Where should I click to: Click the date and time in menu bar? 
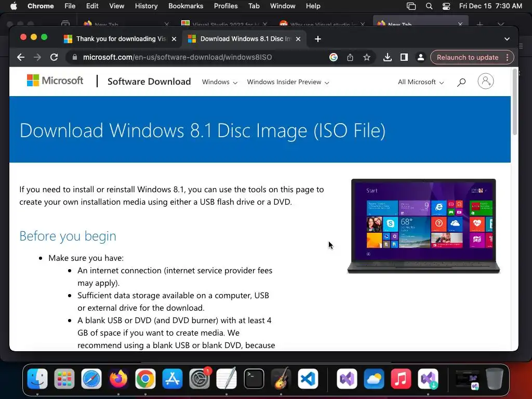(x=490, y=6)
